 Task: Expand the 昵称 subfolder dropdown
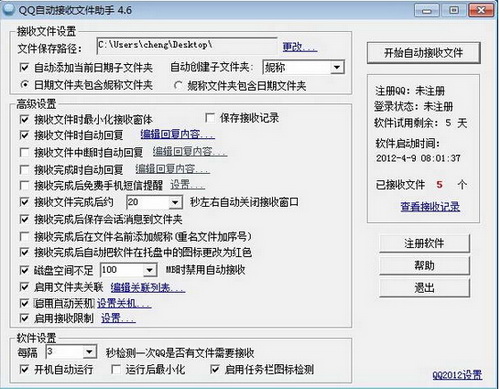pos(337,67)
